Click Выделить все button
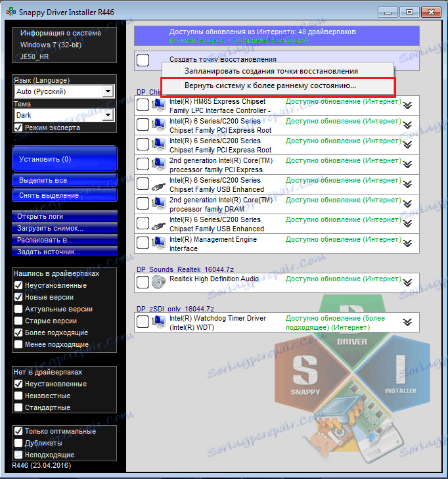This screenshot has height=479, width=448. tap(64, 180)
